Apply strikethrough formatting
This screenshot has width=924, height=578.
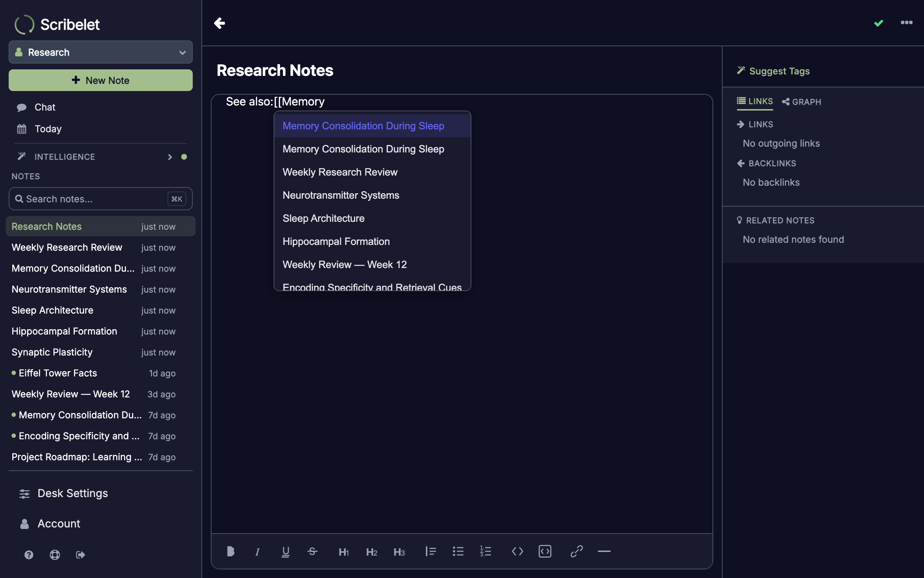312,551
